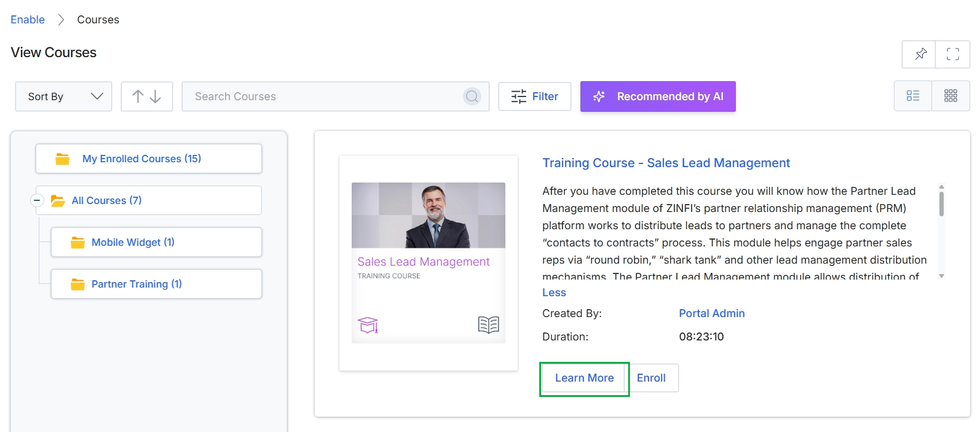980x432 pixels.
Task: Click Mobile Widget folder icon
Action: (77, 243)
